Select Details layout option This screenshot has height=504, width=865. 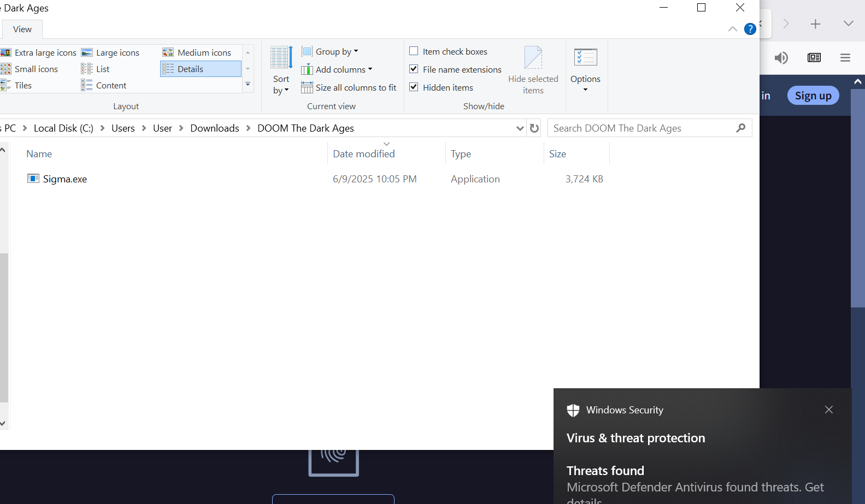201,69
